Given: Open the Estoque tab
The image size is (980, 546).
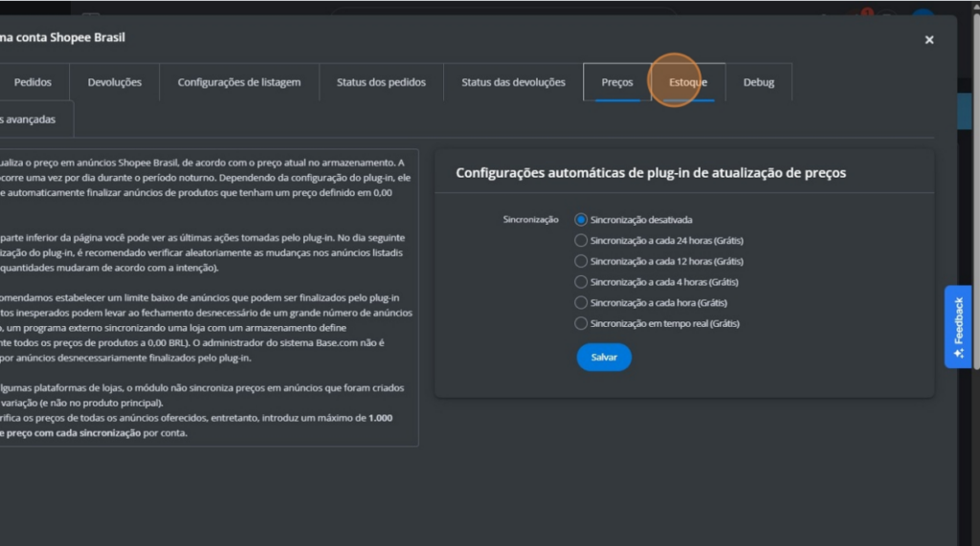Looking at the screenshot, I should 688,82.
